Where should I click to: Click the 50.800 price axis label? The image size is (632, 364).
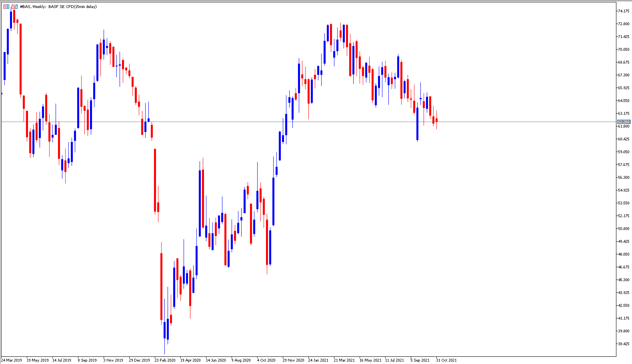624,229
